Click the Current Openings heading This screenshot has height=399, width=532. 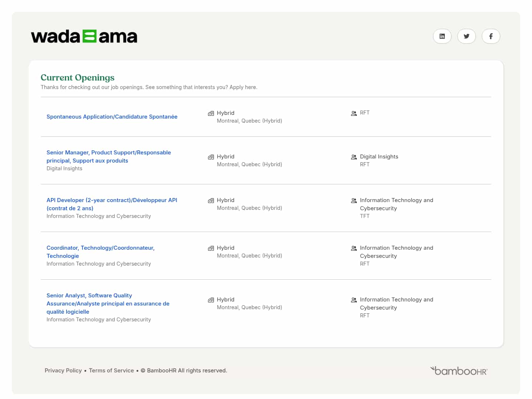click(78, 78)
